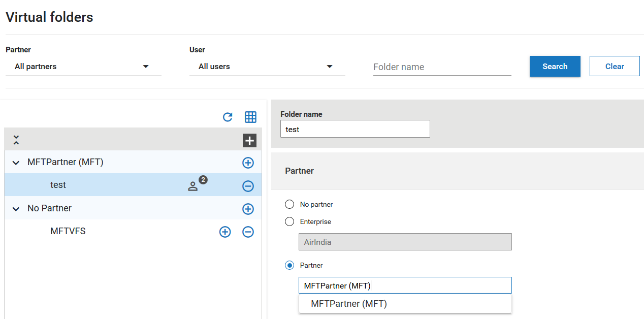Add subfolder to MFTVFS folder
This screenshot has height=319, width=644.
point(224,232)
